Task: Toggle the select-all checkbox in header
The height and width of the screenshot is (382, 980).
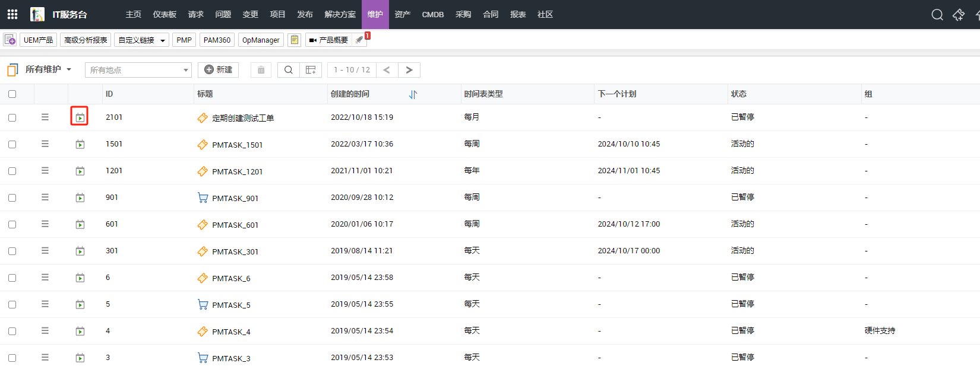Action: [x=12, y=94]
